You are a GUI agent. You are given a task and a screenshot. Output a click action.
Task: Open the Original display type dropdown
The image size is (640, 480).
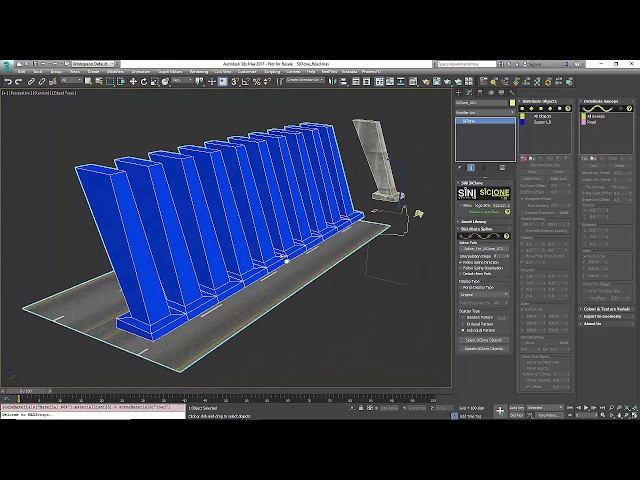[484, 294]
